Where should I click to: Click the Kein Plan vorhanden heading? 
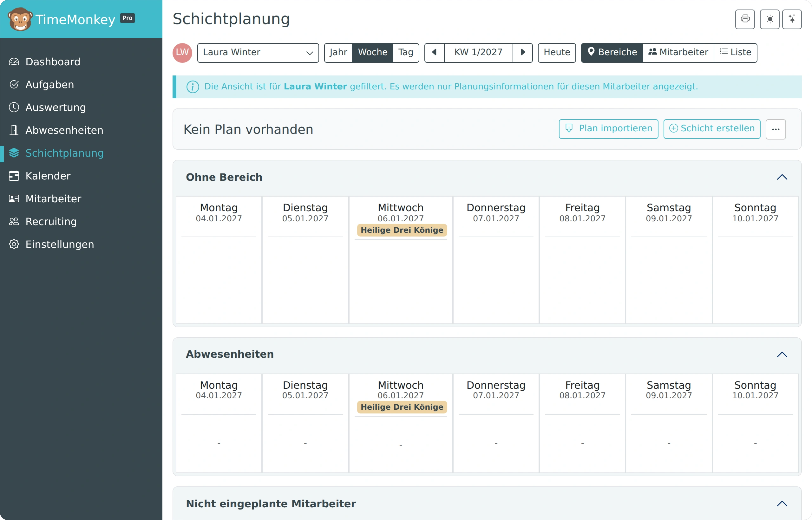click(248, 130)
